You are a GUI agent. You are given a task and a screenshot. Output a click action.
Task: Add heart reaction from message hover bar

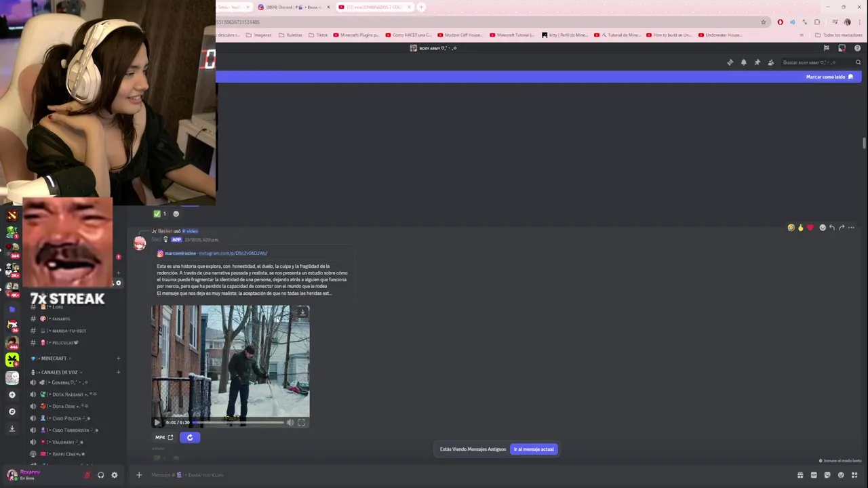click(810, 228)
